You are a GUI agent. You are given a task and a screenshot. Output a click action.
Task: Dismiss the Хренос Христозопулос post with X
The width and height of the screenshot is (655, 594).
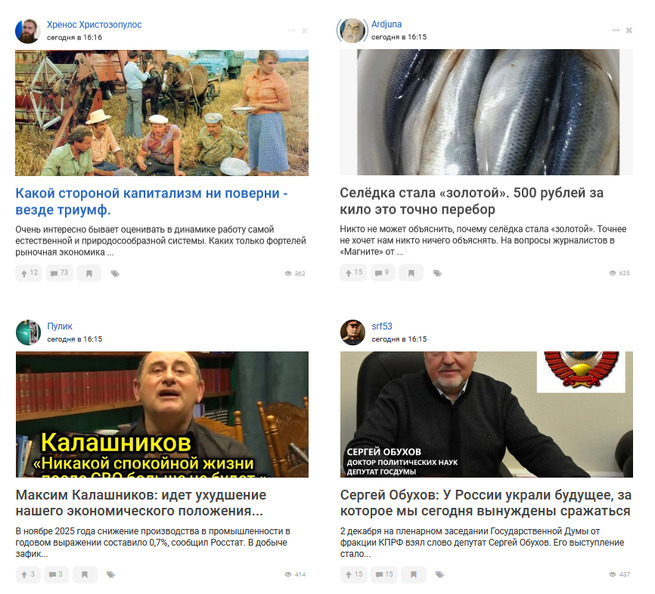pos(305,30)
